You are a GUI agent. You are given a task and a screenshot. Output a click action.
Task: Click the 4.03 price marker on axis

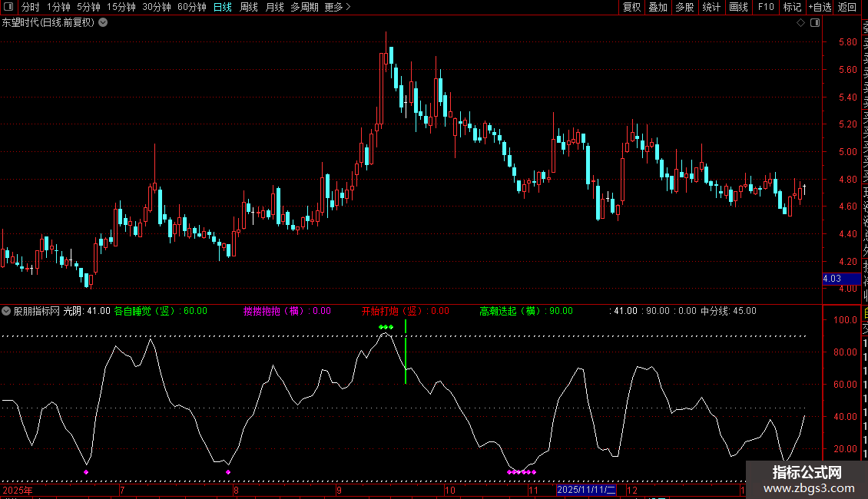tap(841, 279)
